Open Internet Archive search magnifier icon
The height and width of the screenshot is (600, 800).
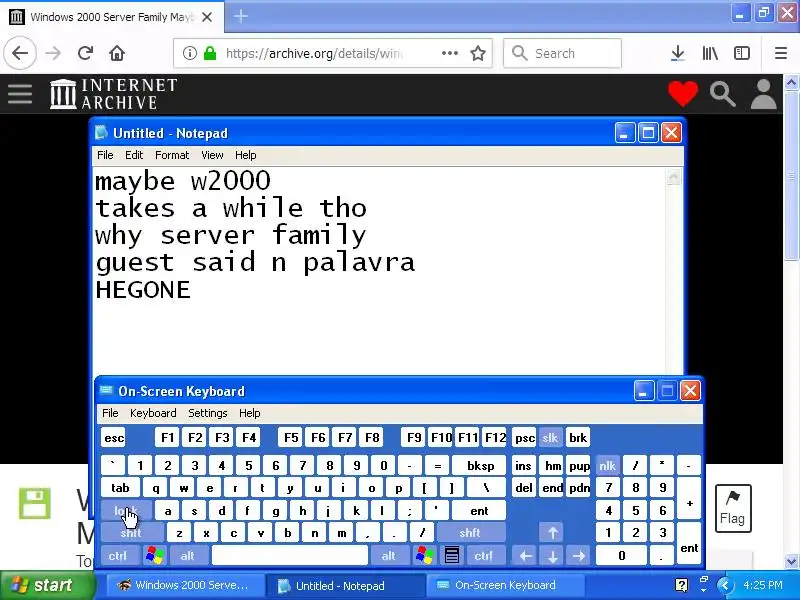pos(722,94)
